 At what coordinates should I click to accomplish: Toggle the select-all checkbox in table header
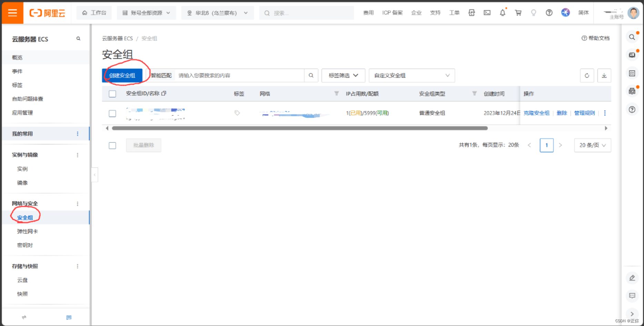112,94
